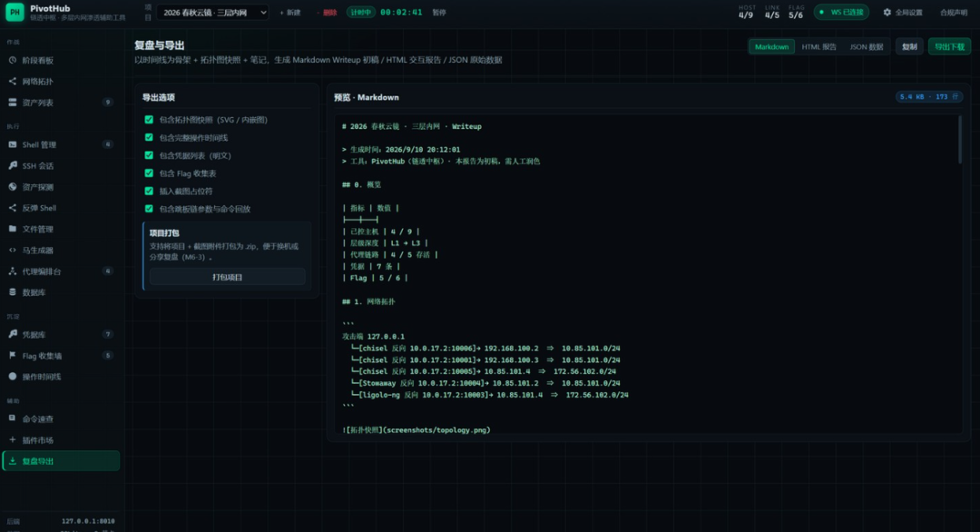This screenshot has width=980, height=532.
Task: Toggle 插入截图占位符 checkbox
Action: (149, 191)
